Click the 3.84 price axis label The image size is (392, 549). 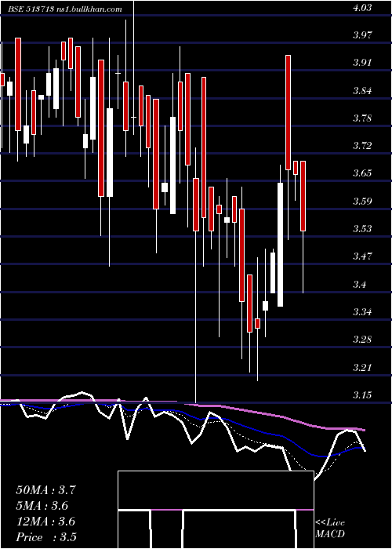coord(362,91)
